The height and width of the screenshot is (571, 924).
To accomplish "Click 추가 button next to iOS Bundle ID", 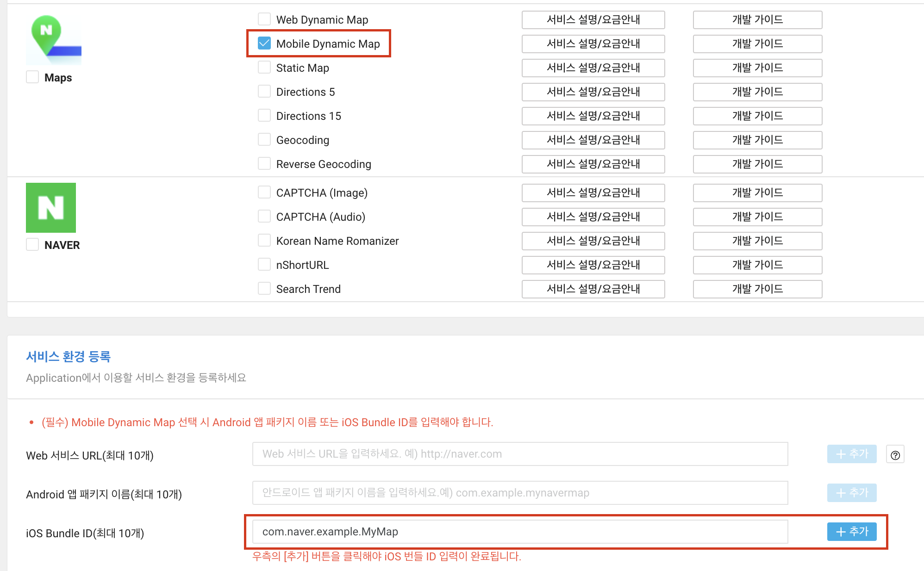I will pyautogui.click(x=851, y=532).
